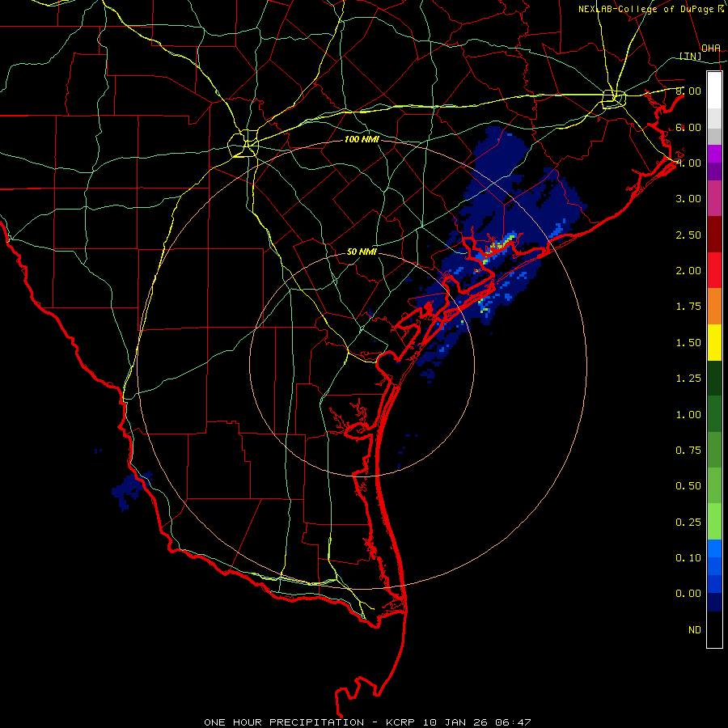Click the 0.50 legend value
728x728 pixels.
(x=688, y=486)
